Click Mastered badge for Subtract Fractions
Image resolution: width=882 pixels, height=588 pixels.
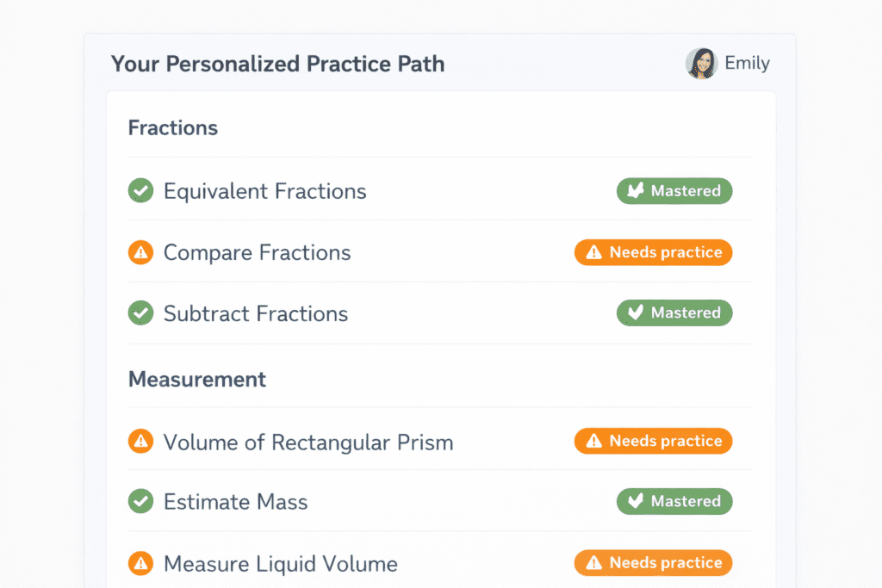[x=674, y=313]
